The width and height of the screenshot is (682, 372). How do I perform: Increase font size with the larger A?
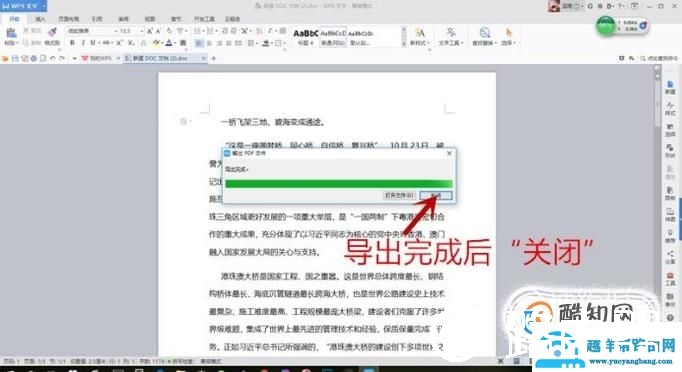pyautogui.click(x=149, y=31)
